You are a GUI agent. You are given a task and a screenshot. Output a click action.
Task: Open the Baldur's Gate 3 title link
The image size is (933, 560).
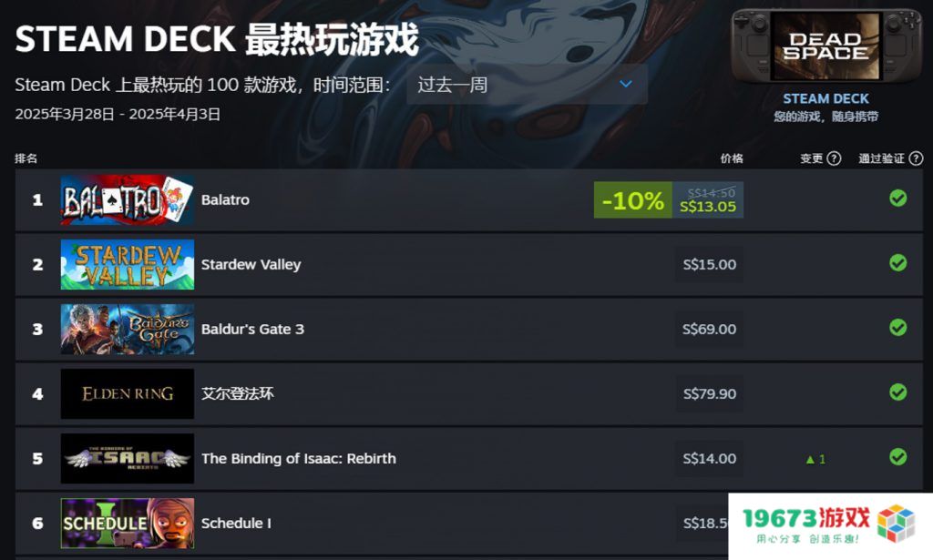pyautogui.click(x=252, y=330)
